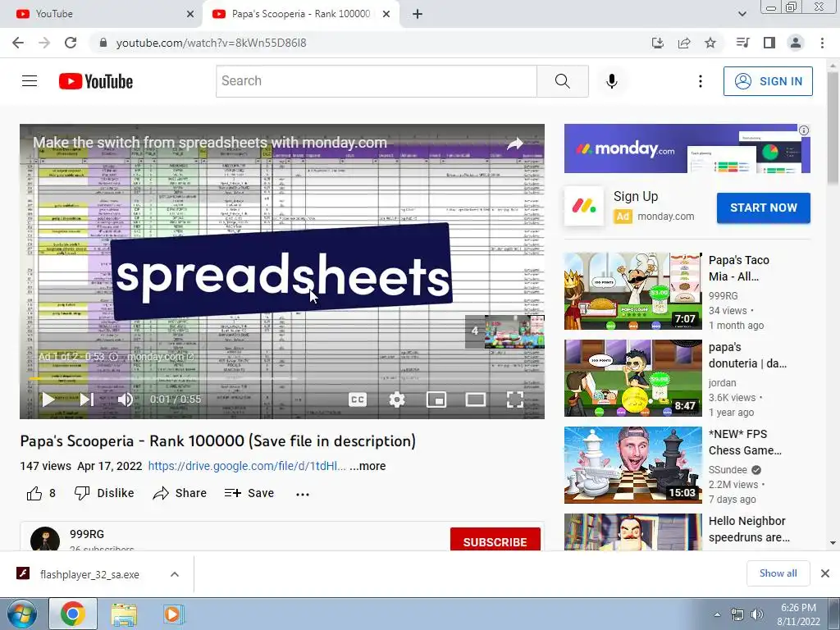840x630 pixels.
Task: Open Chrome three-dot menu
Action: pyautogui.click(x=822, y=43)
